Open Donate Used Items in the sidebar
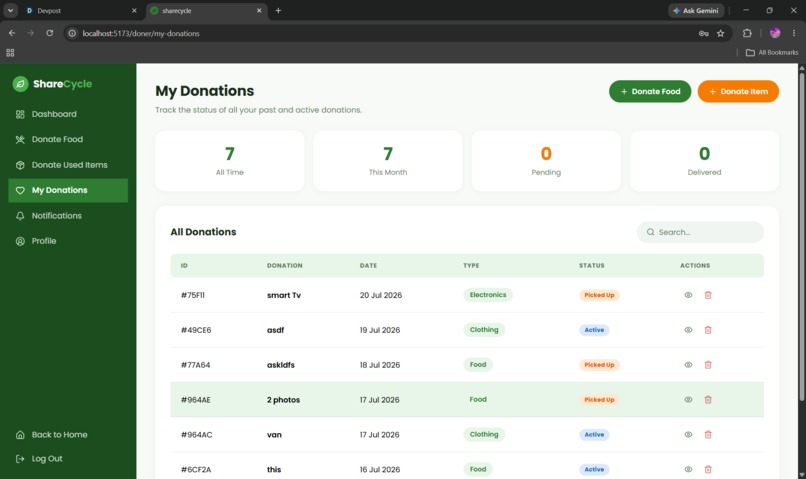 (x=68, y=165)
